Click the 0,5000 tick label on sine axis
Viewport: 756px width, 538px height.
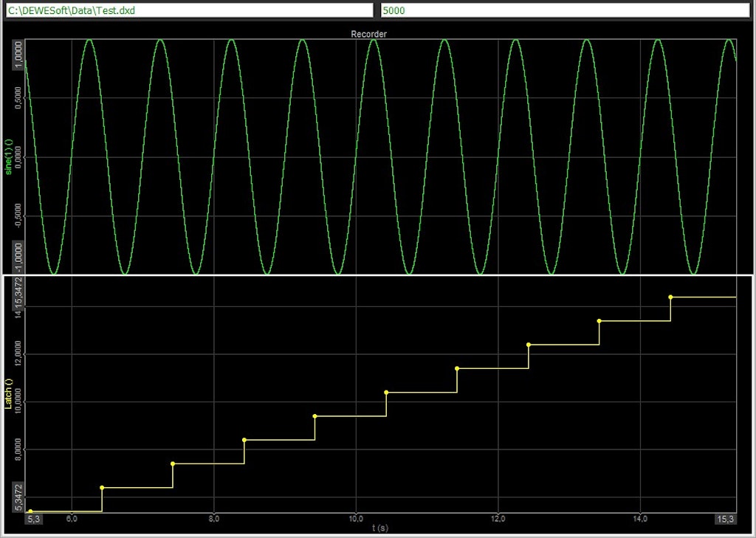pyautogui.click(x=18, y=98)
